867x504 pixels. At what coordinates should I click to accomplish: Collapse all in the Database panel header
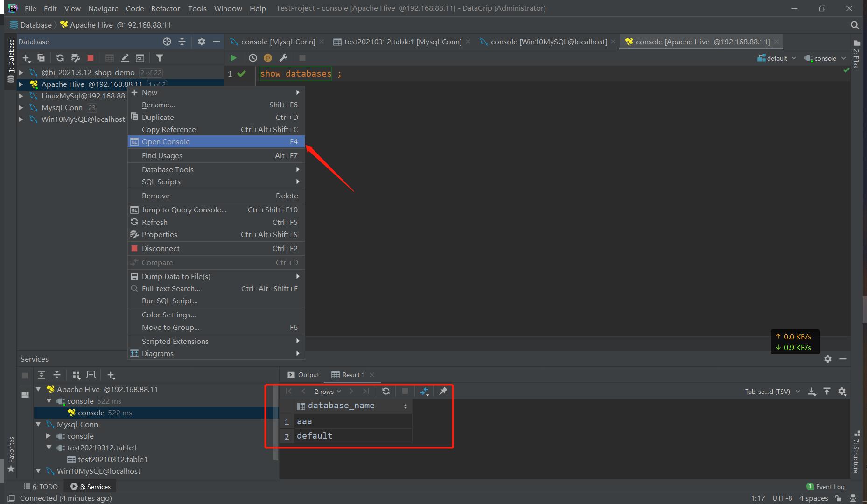point(182,42)
